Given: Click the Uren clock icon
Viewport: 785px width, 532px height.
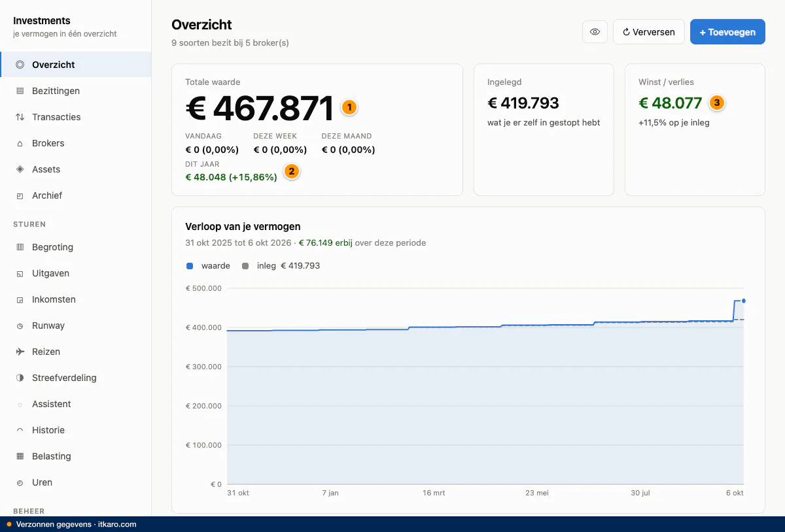Looking at the screenshot, I should 20,482.
